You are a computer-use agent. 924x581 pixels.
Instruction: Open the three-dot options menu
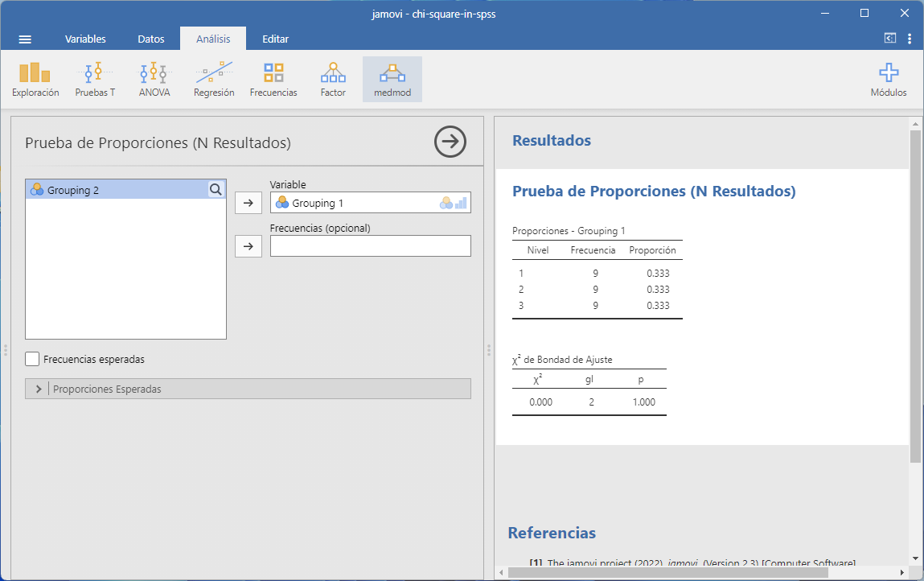pos(910,39)
